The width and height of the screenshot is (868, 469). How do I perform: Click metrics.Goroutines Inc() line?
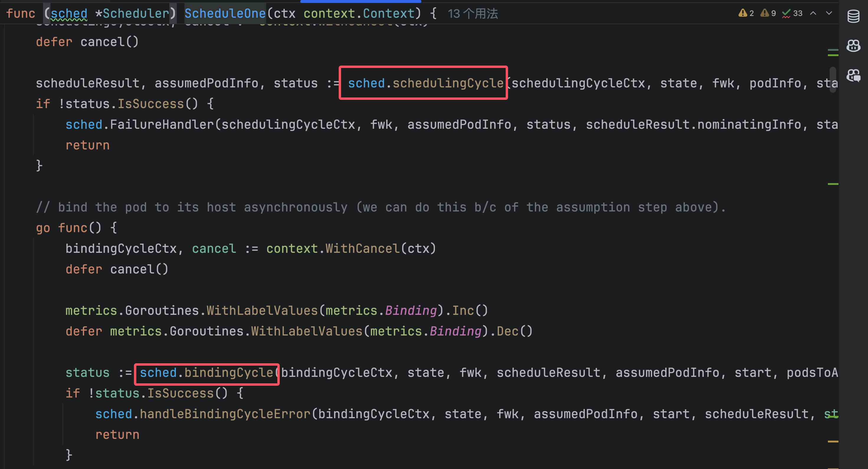point(277,310)
